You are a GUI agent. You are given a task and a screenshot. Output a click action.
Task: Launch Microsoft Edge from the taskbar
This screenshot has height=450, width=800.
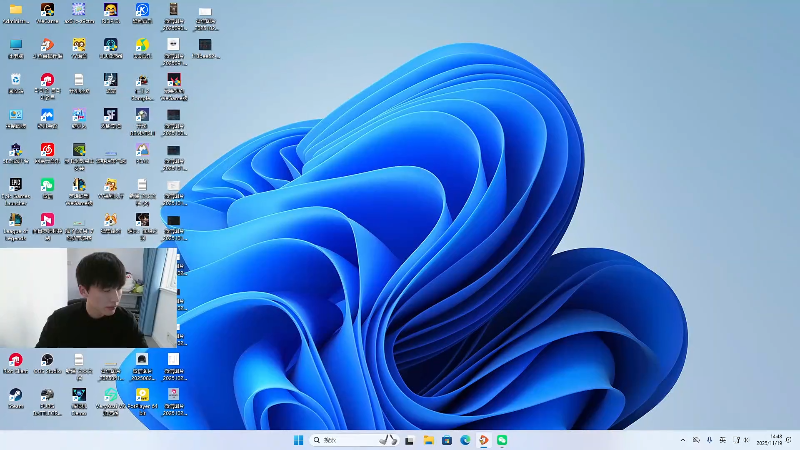pos(465,440)
